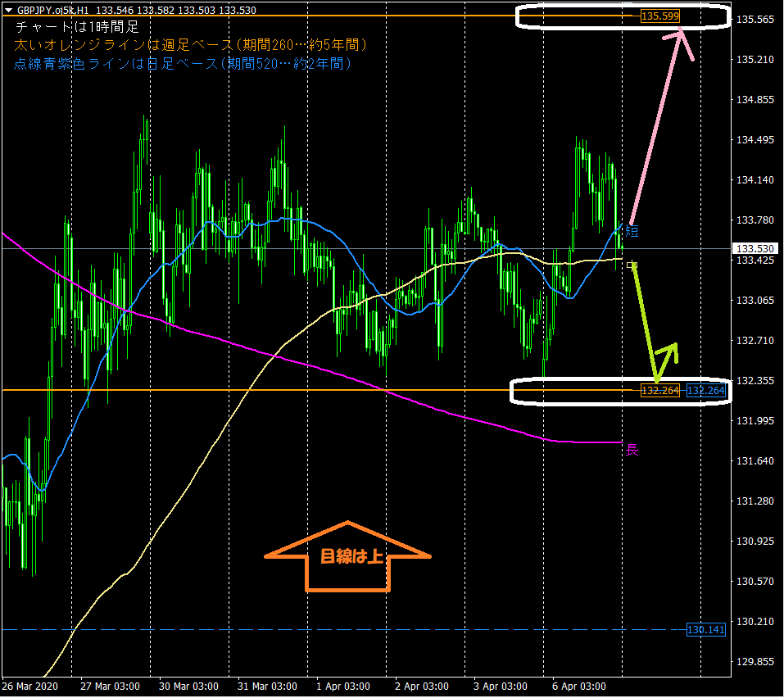Viewport: 784px width, 698px height.
Task: Click the white text チャートは1時間足
Action: coord(78,27)
